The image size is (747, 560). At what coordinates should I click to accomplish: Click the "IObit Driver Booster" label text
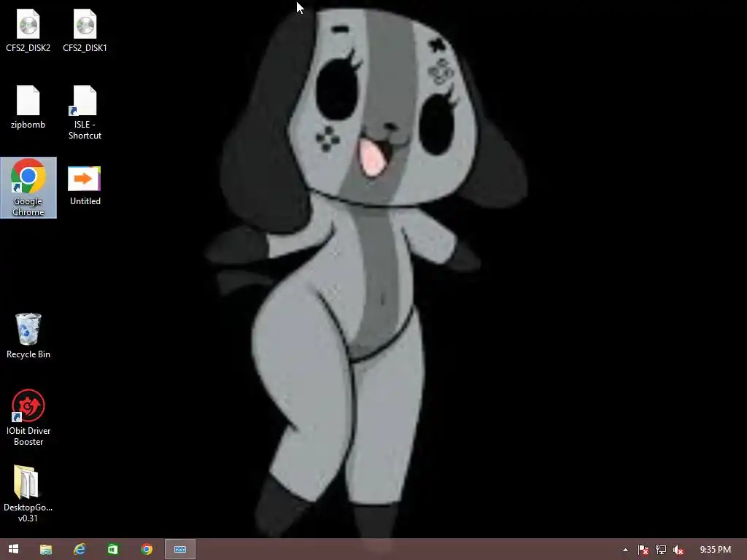(28, 436)
